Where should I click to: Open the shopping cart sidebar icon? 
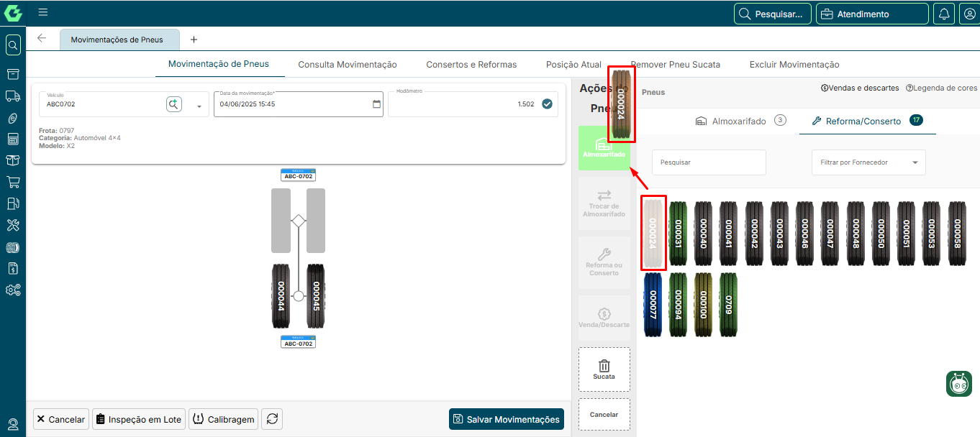click(13, 182)
